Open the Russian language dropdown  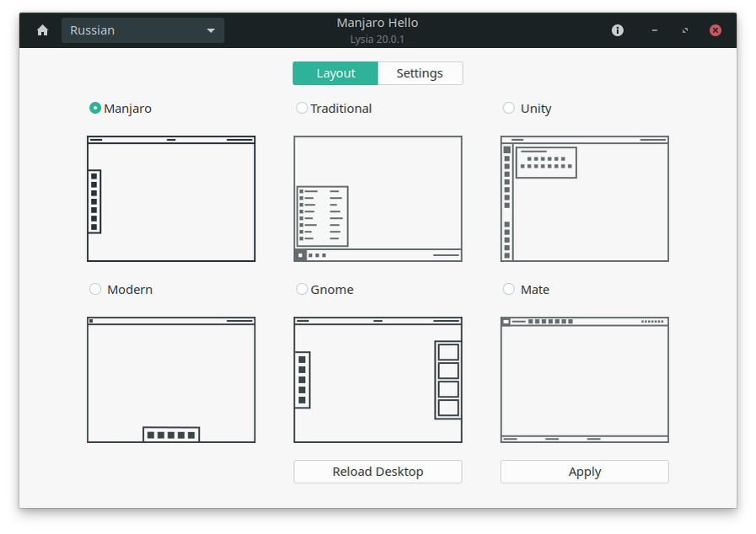142,30
